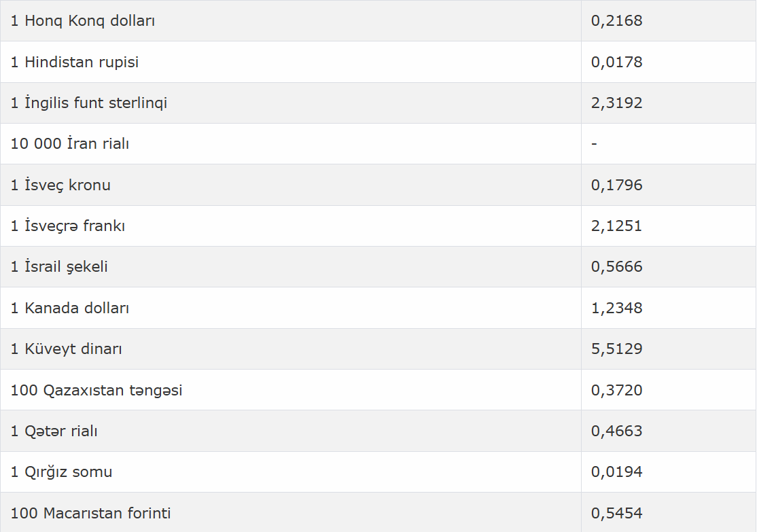Select the Hindistan rupisi currency name

pos(74,62)
